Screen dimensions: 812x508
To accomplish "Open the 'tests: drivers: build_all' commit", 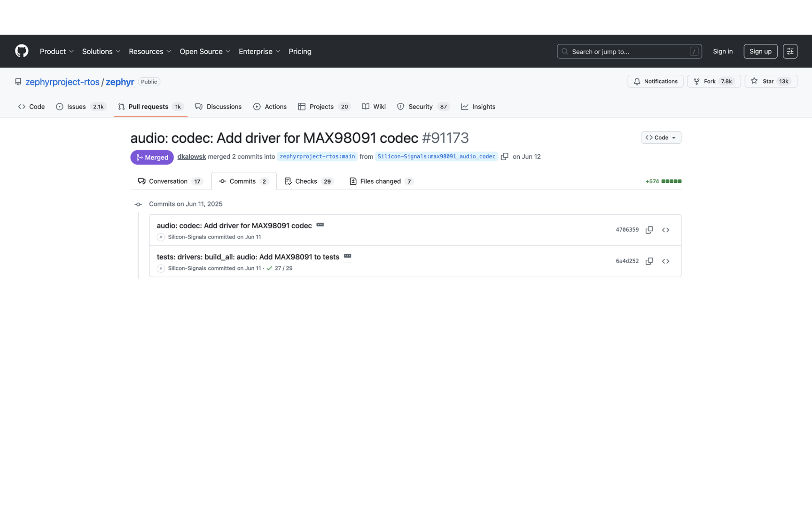I will 248,257.
